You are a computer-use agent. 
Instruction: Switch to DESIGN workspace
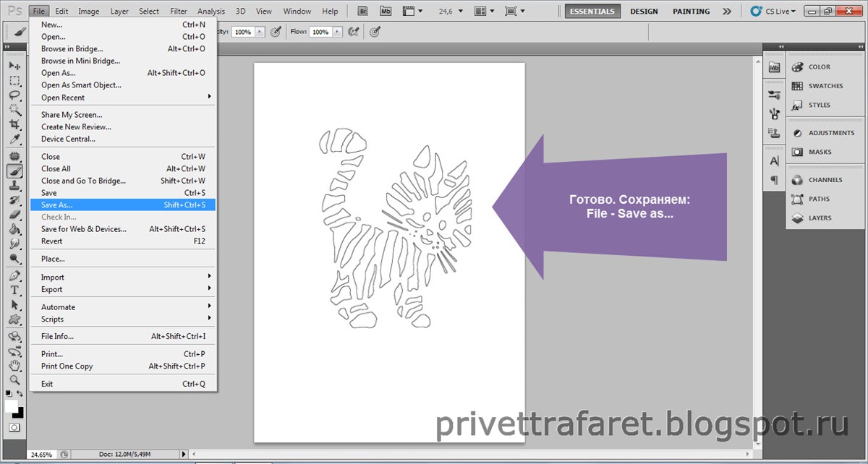[644, 12]
